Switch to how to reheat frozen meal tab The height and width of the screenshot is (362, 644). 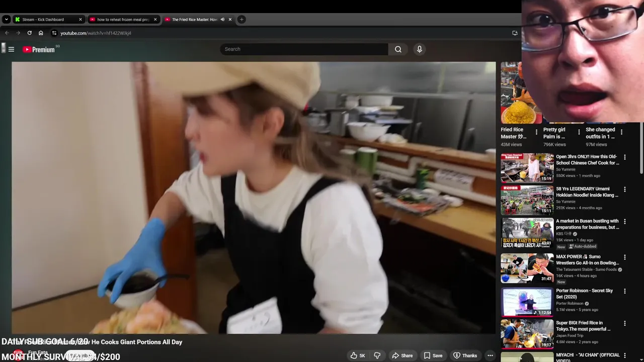tap(123, 20)
